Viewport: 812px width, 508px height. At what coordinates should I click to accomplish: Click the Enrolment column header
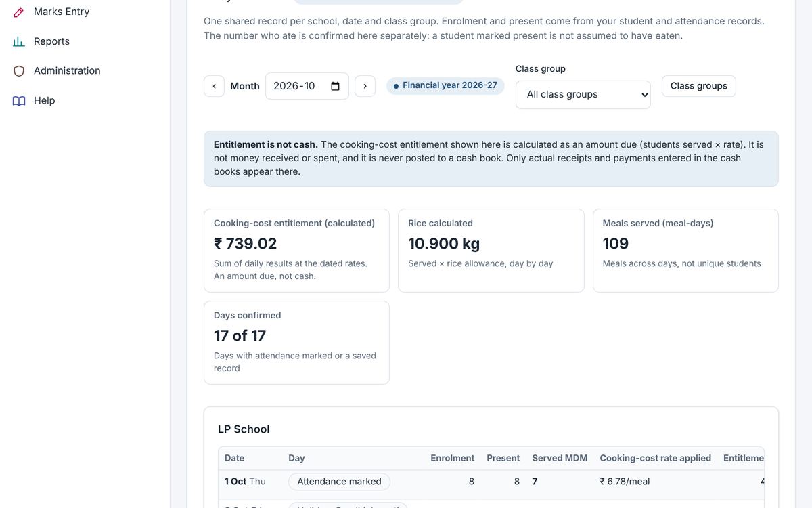[x=453, y=458]
